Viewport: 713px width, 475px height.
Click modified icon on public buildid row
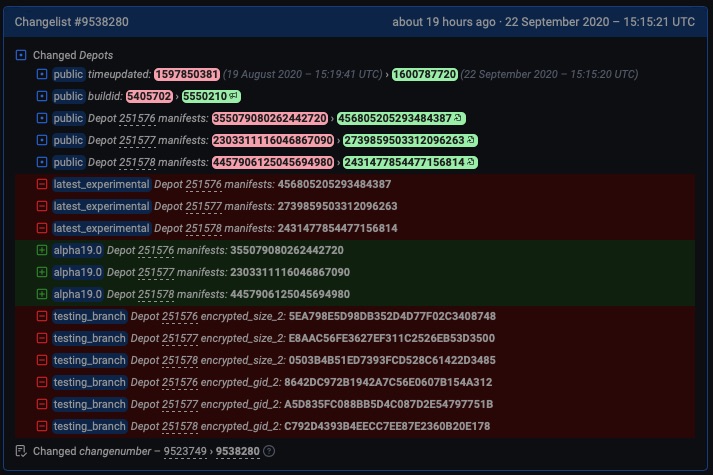click(x=41, y=96)
